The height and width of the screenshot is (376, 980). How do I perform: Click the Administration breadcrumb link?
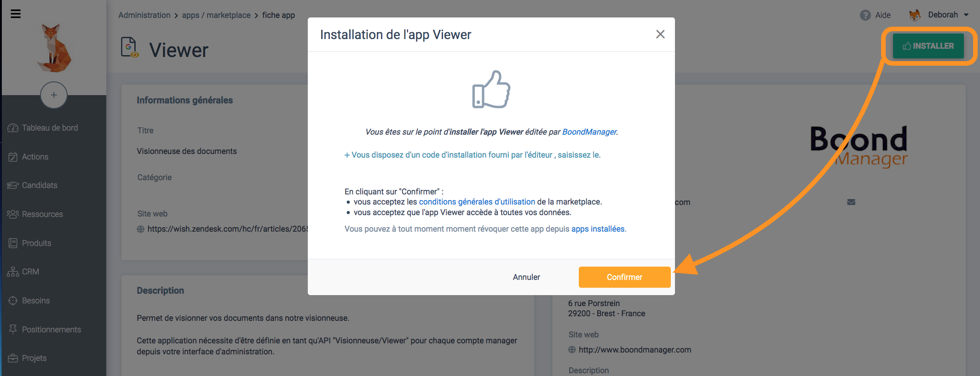(x=144, y=15)
